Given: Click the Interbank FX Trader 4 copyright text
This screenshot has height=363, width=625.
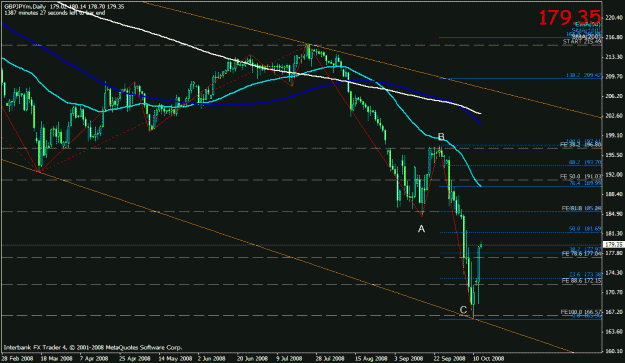Looking at the screenshot, I should [x=93, y=347].
